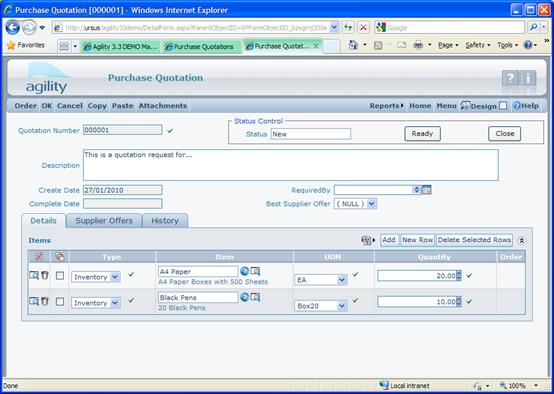Switch to the Supplier Offers tab

click(104, 220)
